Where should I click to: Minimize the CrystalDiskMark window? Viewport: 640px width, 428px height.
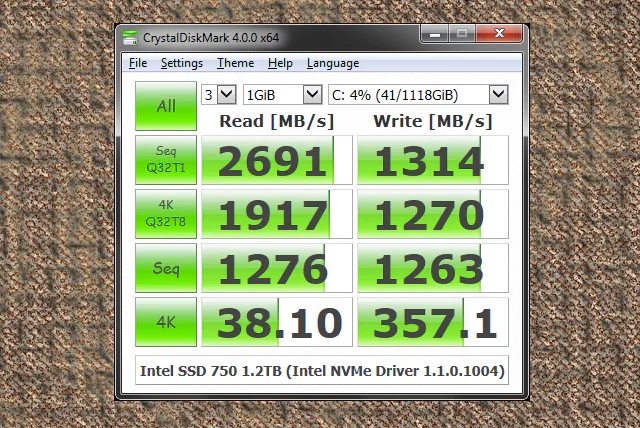tap(435, 33)
